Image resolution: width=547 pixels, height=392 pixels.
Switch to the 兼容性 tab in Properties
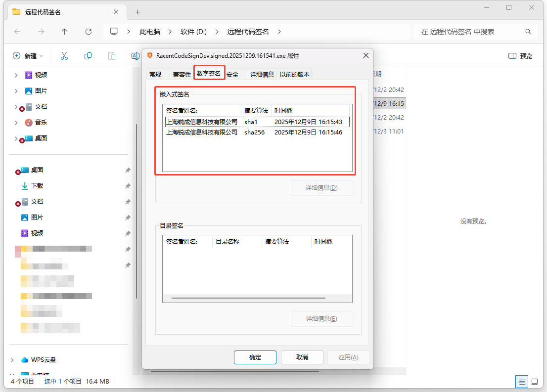(x=181, y=74)
